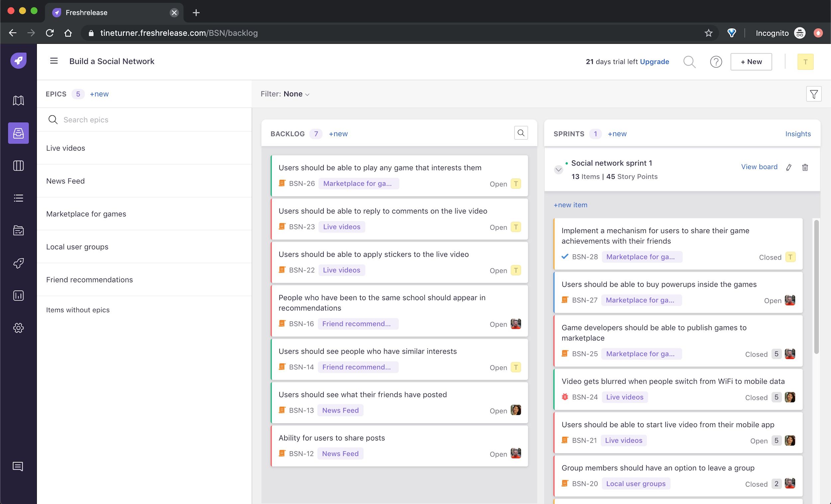Select the backlog inbox icon in sidebar
The width and height of the screenshot is (831, 504).
point(18,133)
